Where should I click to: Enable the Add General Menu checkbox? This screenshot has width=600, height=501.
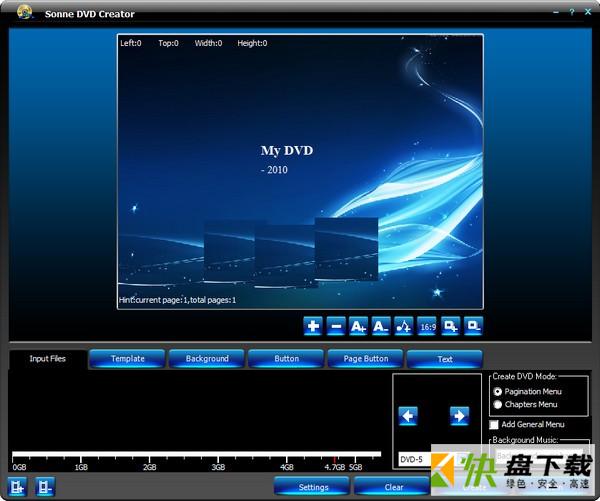[x=494, y=424]
